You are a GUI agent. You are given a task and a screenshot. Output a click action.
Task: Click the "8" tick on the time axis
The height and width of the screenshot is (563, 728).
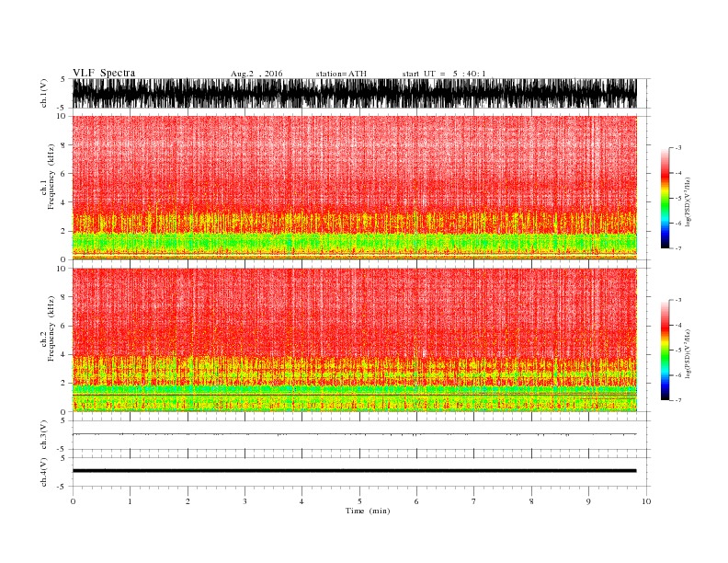[531, 501]
